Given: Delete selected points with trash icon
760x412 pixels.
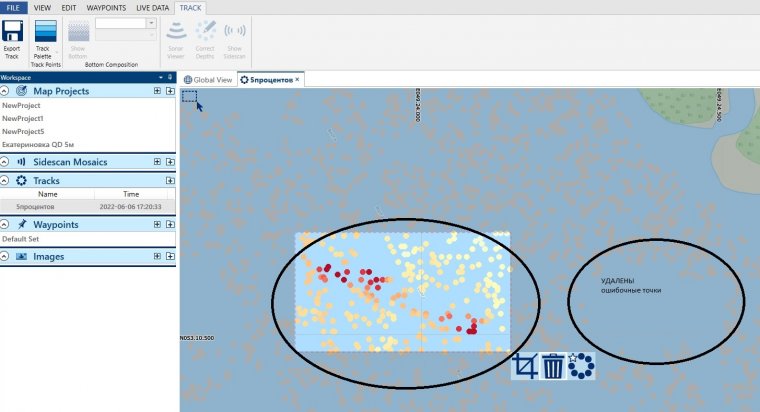Looking at the screenshot, I should pyautogui.click(x=553, y=367).
